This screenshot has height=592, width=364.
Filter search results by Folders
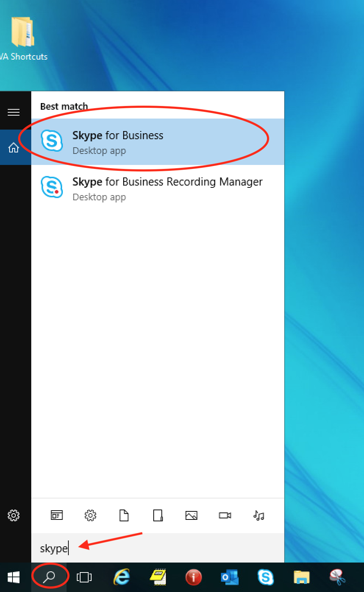pos(158,515)
